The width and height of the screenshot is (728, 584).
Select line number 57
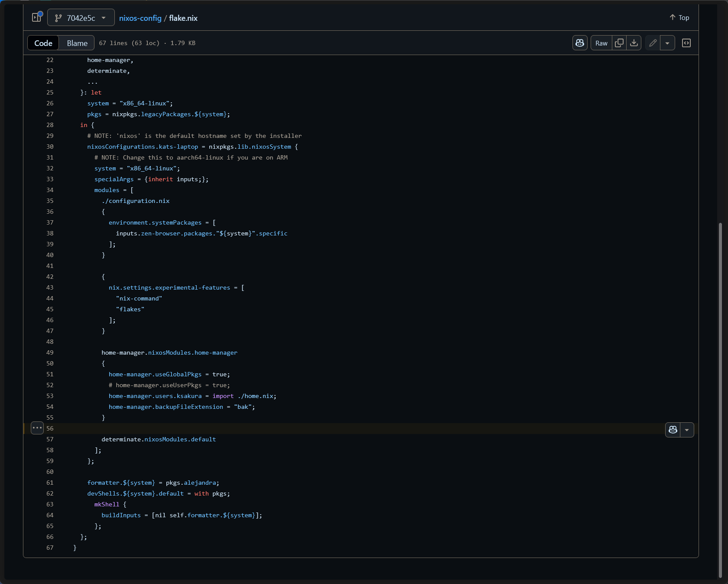pyautogui.click(x=50, y=439)
